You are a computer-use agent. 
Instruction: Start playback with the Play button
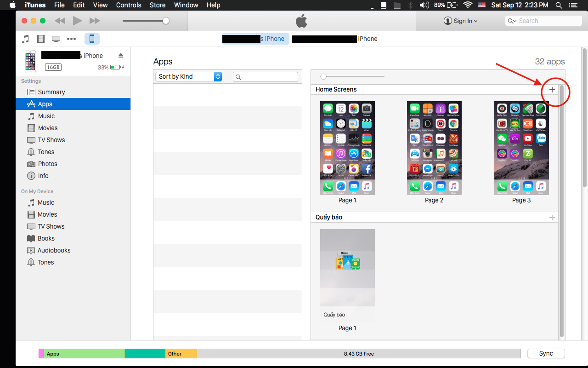tap(78, 21)
